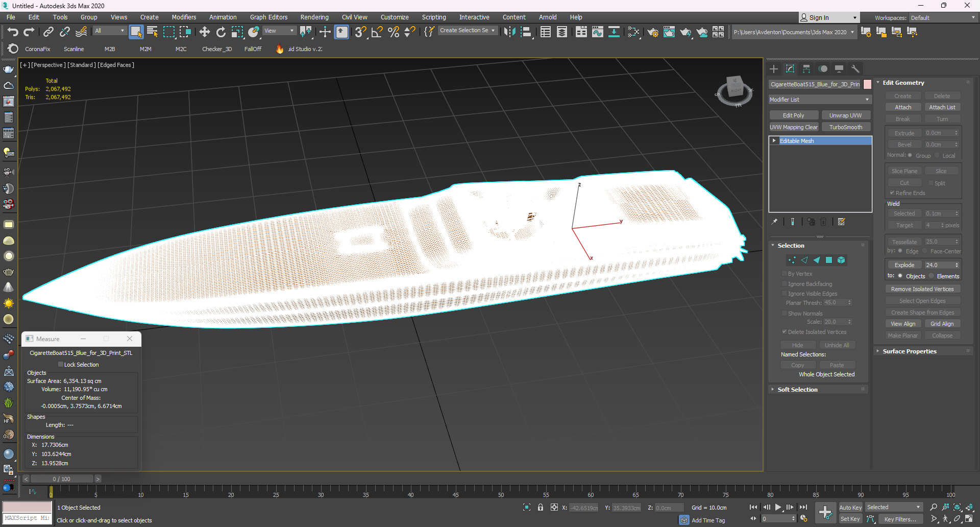
Task: Activate the Select Object tool
Action: [x=136, y=32]
